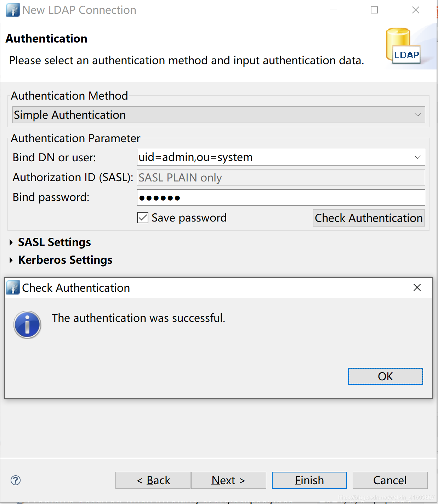
Task: Click the 'Authentication' page heading
Action: coord(46,38)
